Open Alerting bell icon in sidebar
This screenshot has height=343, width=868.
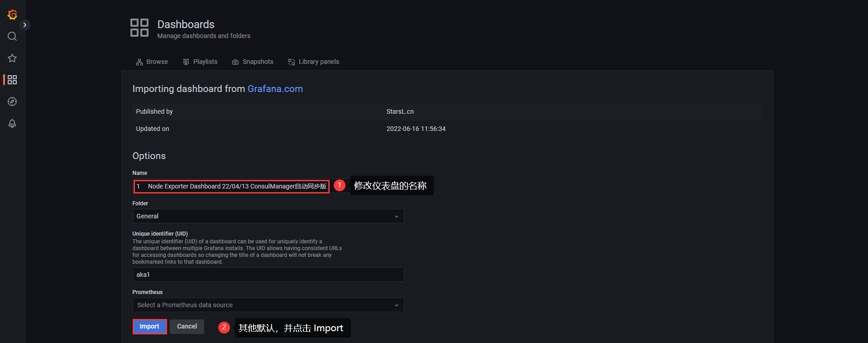tap(12, 123)
